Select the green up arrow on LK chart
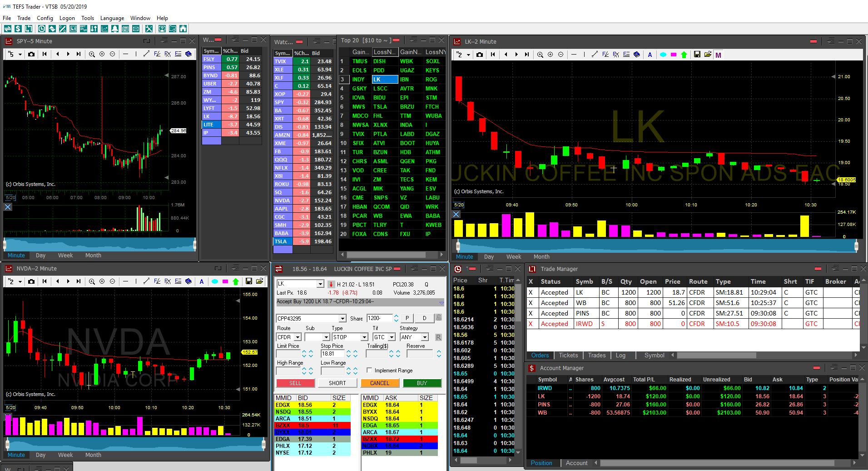 coord(684,55)
